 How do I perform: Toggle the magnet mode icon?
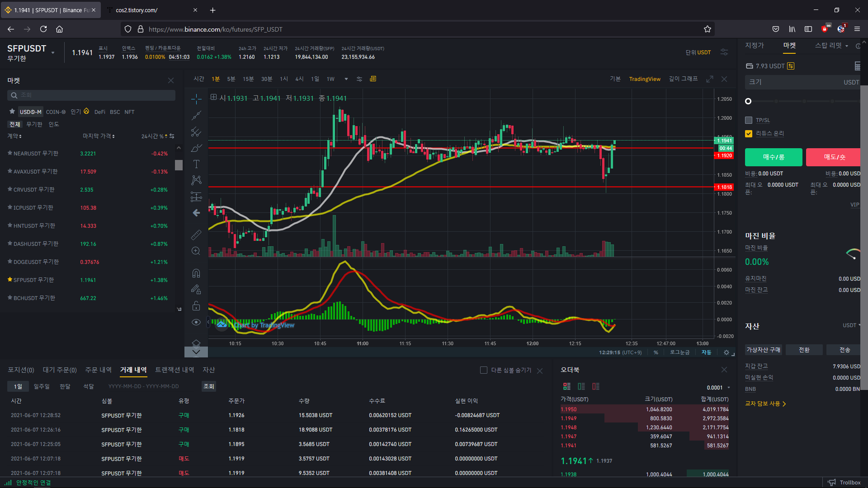tap(196, 273)
